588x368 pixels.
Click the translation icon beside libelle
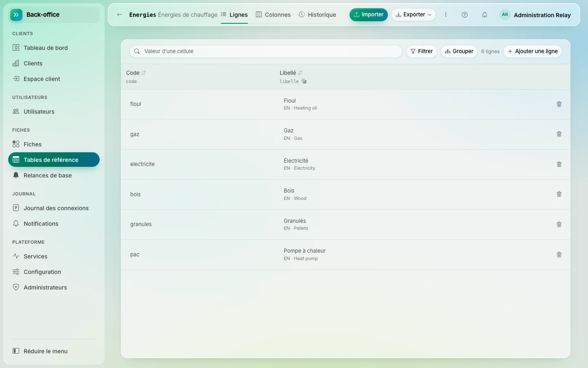tap(304, 81)
